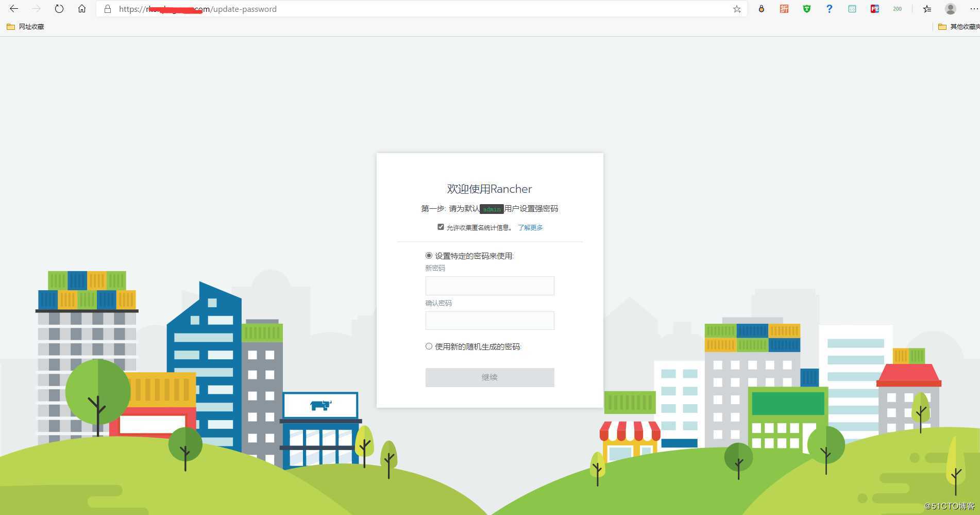Click the admin user label
The height and width of the screenshot is (515, 980).
(x=492, y=209)
